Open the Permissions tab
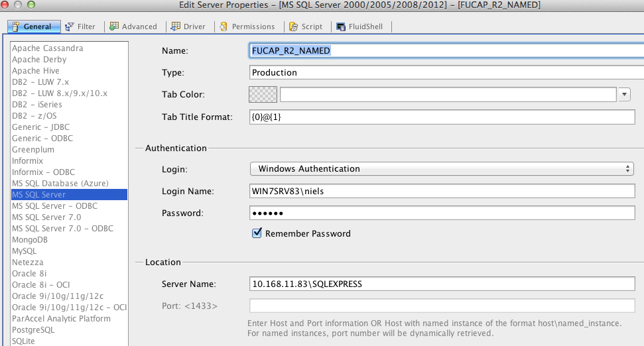The height and width of the screenshot is (346, 644). (x=247, y=27)
